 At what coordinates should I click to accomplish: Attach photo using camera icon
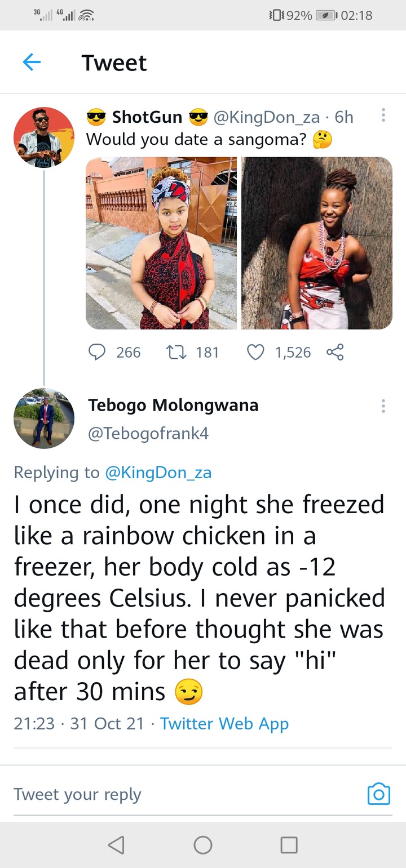tap(378, 794)
